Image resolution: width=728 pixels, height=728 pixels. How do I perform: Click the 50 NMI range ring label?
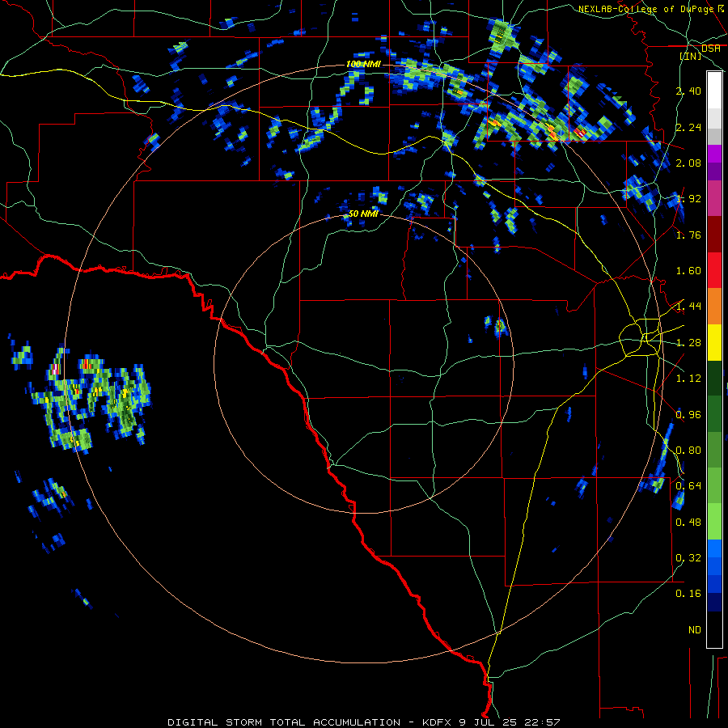click(363, 214)
